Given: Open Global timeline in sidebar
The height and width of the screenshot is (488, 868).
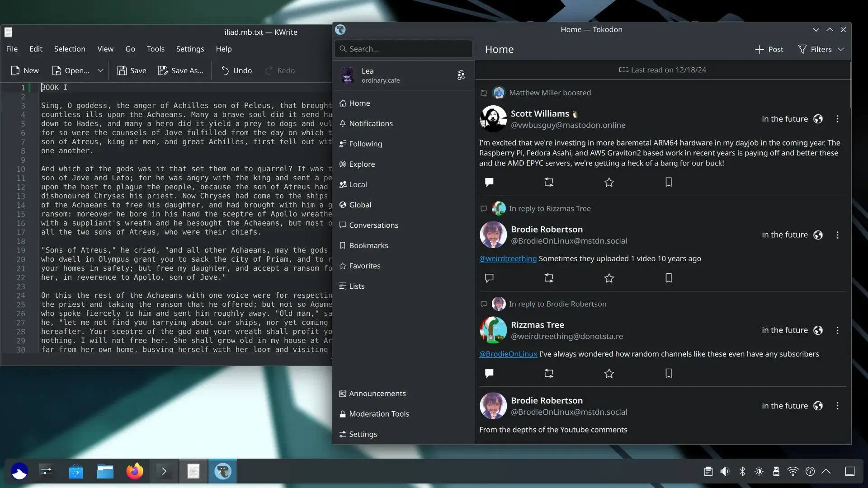Looking at the screenshot, I should (404, 205).
